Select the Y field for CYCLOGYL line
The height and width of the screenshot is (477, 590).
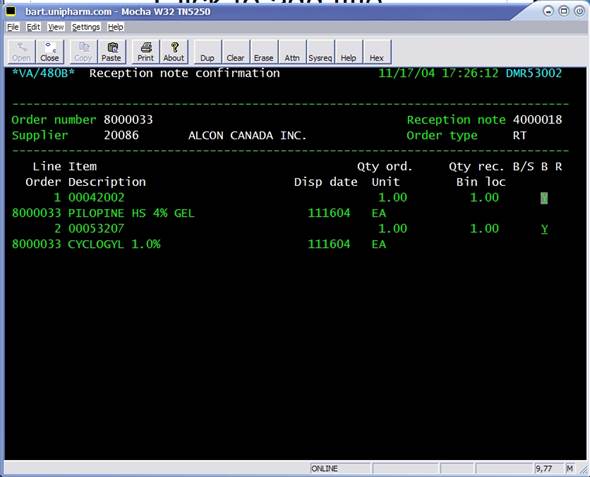pos(544,229)
